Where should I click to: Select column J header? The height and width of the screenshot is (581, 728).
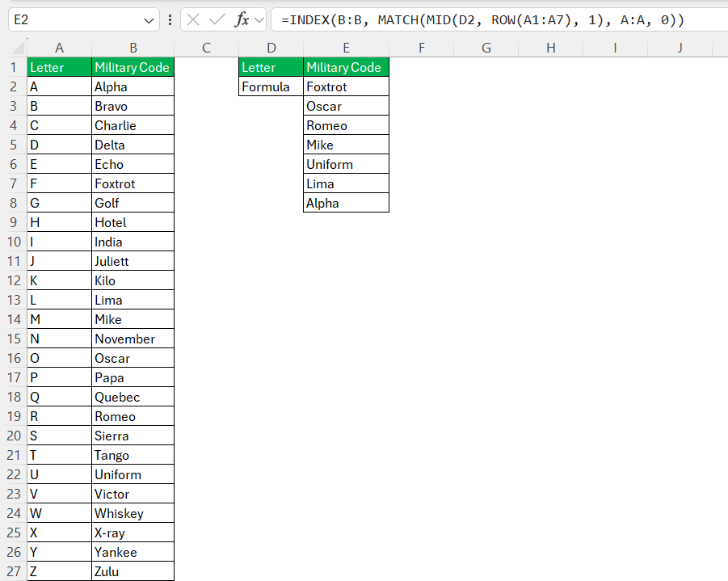click(680, 48)
